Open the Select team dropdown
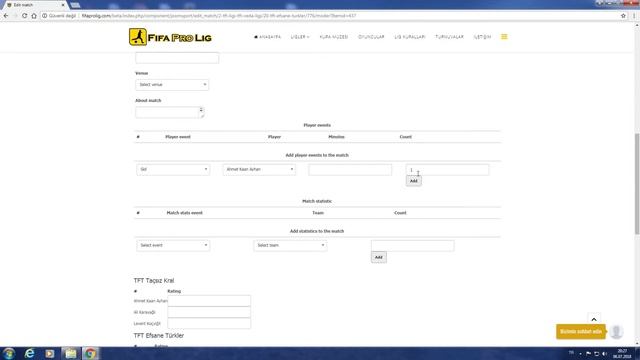This screenshot has width=640, height=360. pos(290,245)
